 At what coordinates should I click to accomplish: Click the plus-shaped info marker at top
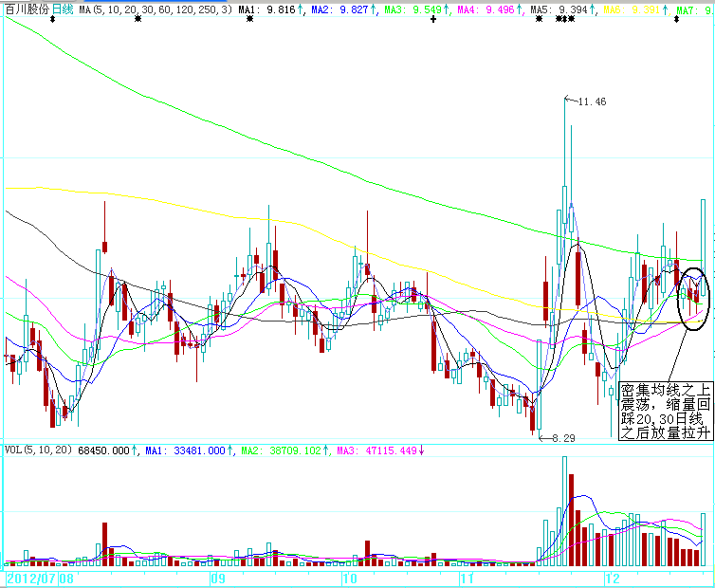tap(433, 19)
